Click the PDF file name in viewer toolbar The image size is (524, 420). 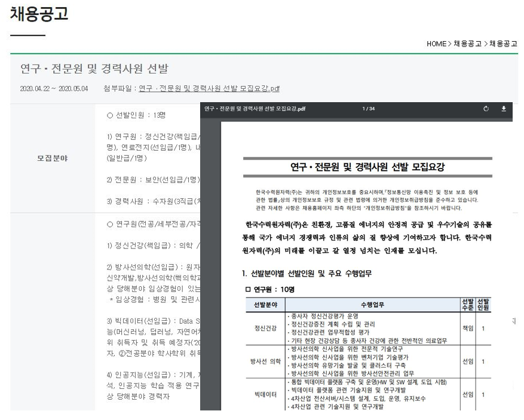[x=255, y=109]
